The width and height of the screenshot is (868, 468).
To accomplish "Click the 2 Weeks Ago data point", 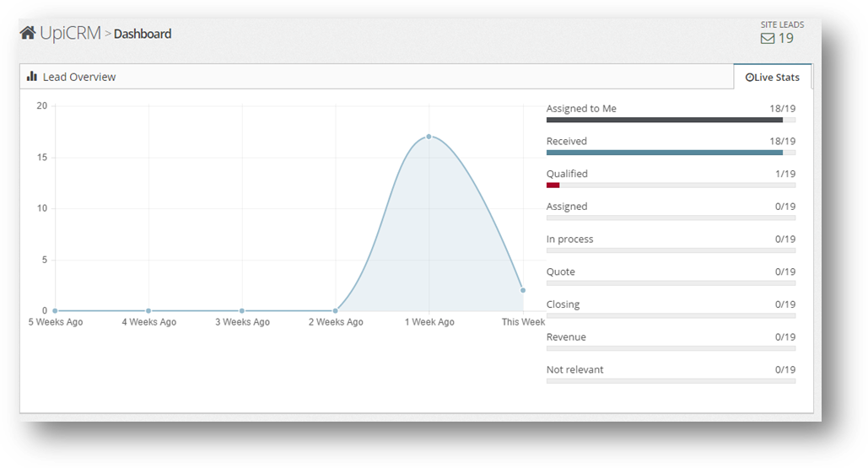I will [x=336, y=310].
